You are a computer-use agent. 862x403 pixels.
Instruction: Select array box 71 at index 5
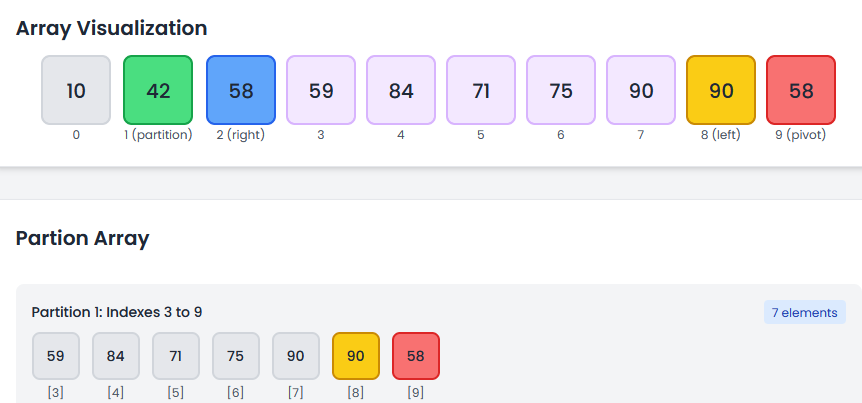(481, 90)
